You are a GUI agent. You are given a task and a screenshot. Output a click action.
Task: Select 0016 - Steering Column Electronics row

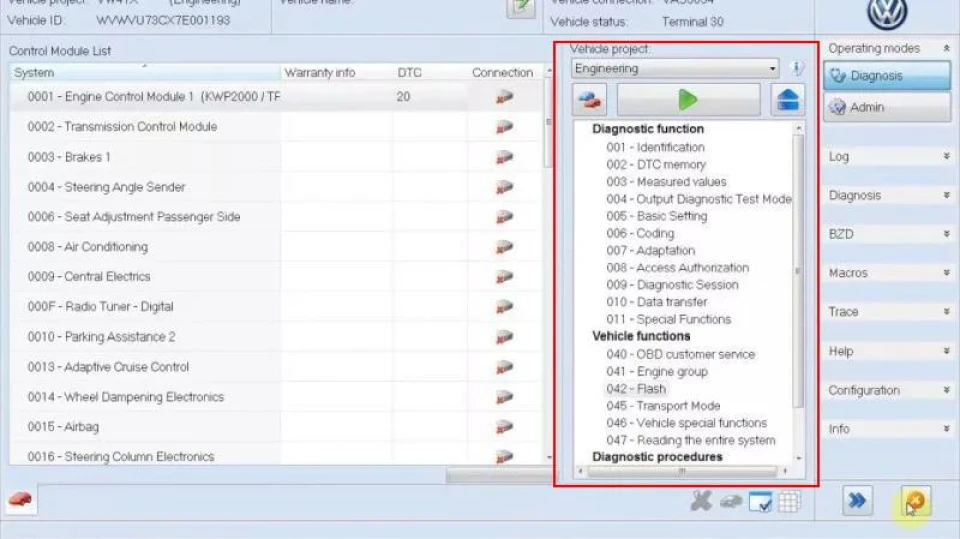click(276, 456)
